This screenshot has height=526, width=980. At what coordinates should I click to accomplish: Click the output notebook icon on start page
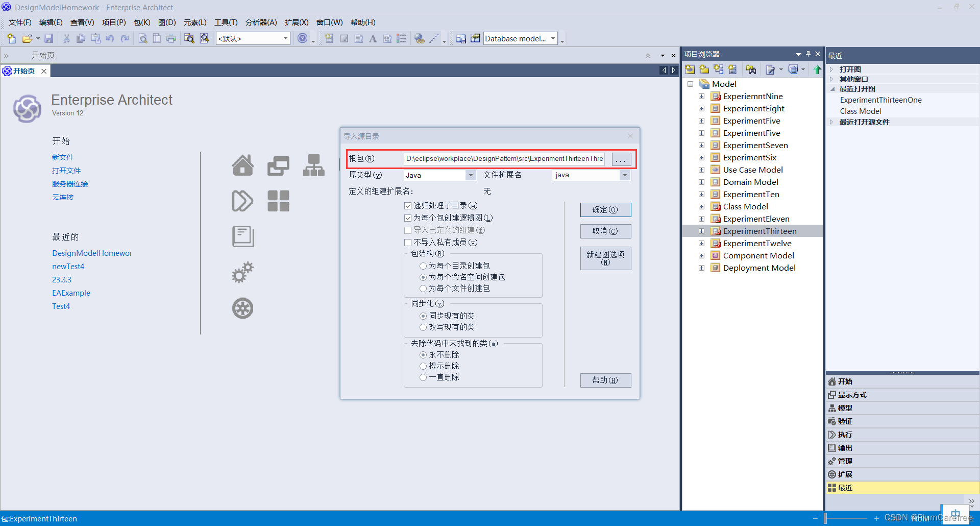(242, 236)
